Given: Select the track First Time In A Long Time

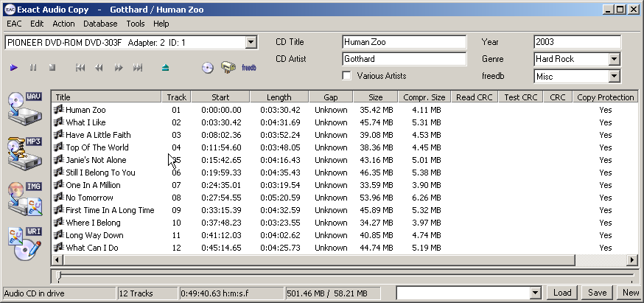Looking at the screenshot, I should tap(110, 210).
